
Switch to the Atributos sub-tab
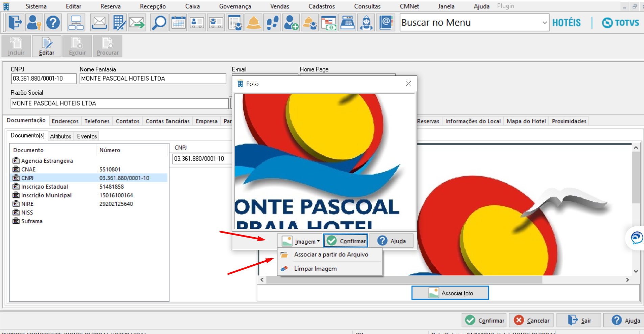point(61,136)
